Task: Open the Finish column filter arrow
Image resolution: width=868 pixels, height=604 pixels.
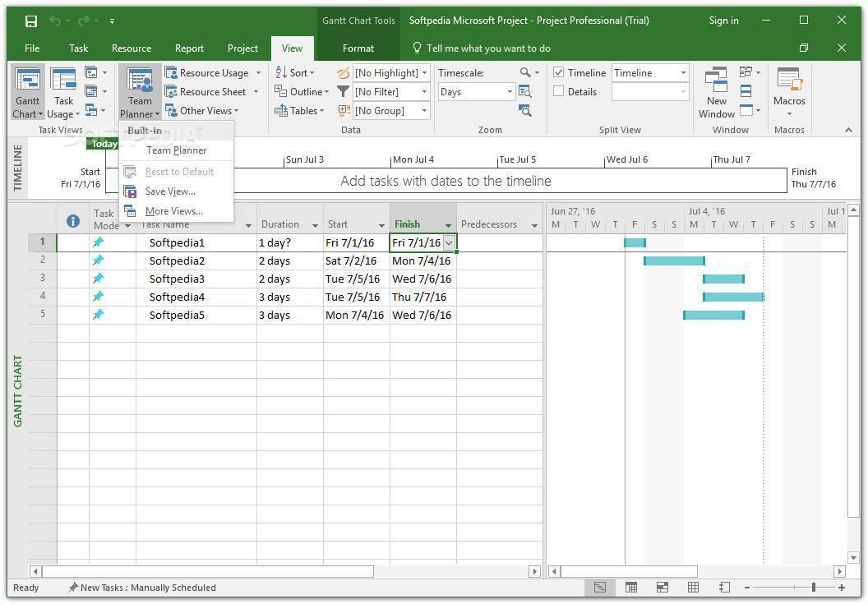Action: pos(449,224)
